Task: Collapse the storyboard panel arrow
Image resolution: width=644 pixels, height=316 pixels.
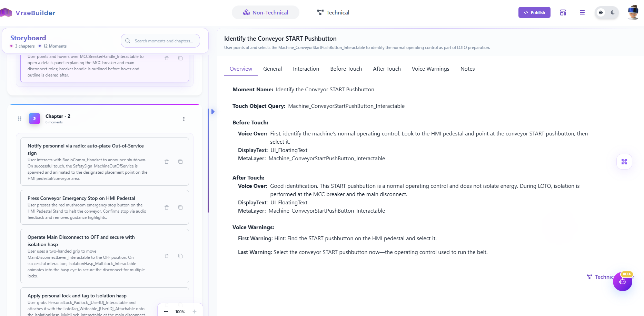Action: (x=213, y=112)
